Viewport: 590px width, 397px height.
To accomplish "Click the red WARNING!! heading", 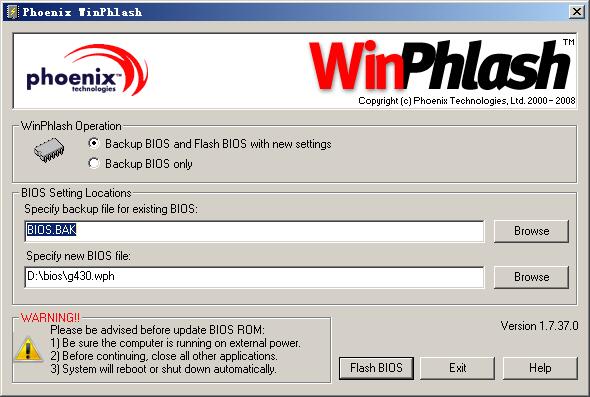I will point(50,318).
